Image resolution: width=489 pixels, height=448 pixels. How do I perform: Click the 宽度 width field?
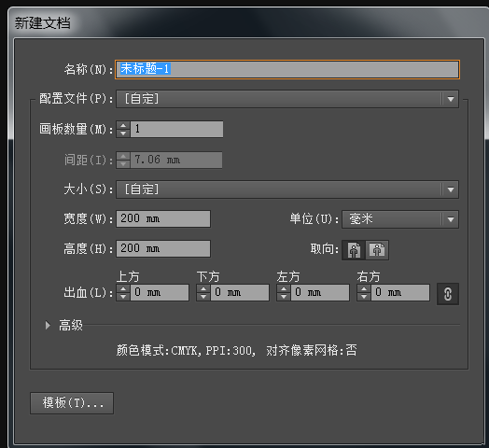click(163, 218)
